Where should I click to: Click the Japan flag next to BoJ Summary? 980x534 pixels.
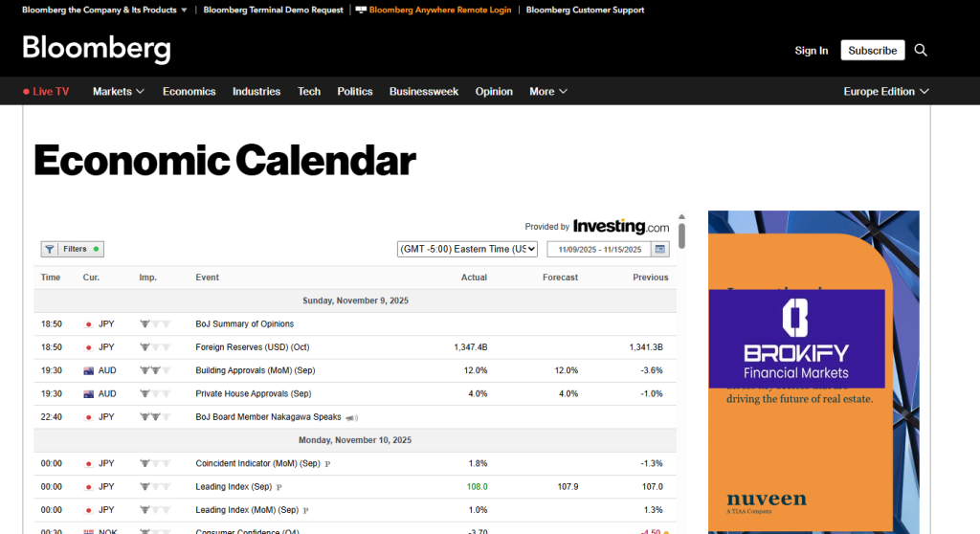pyautogui.click(x=88, y=324)
